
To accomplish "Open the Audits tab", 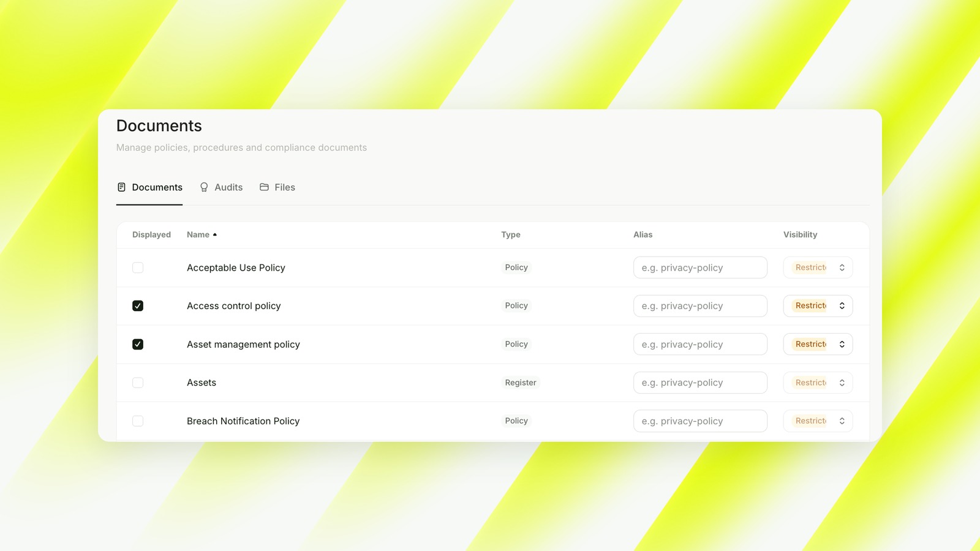I will click(x=221, y=187).
